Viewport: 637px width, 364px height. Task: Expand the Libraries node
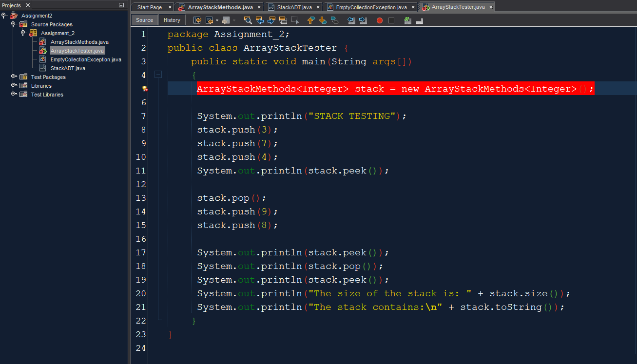(x=15, y=86)
